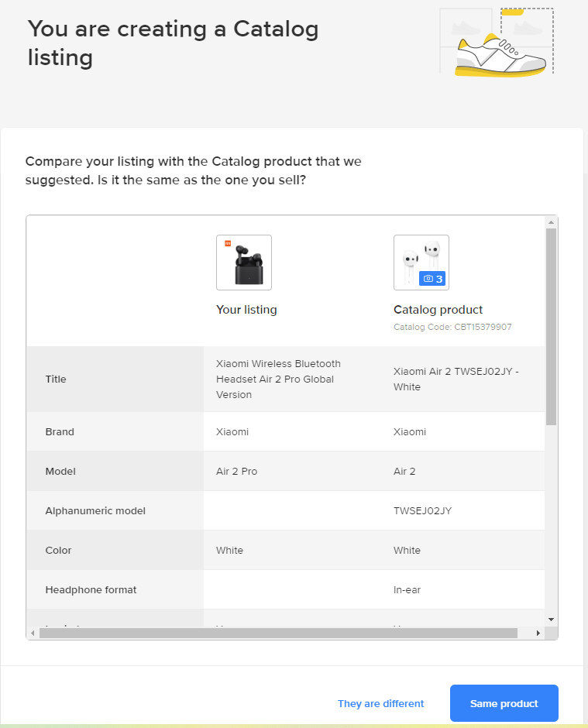
Task: Click the TWSEJ02JY alphanumeric model value
Action: point(422,510)
